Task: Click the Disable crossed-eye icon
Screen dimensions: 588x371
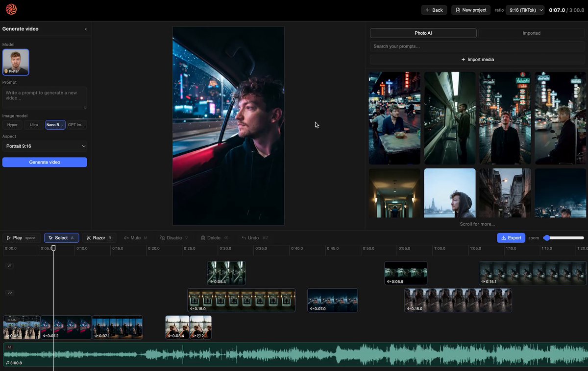Action: 163,238
